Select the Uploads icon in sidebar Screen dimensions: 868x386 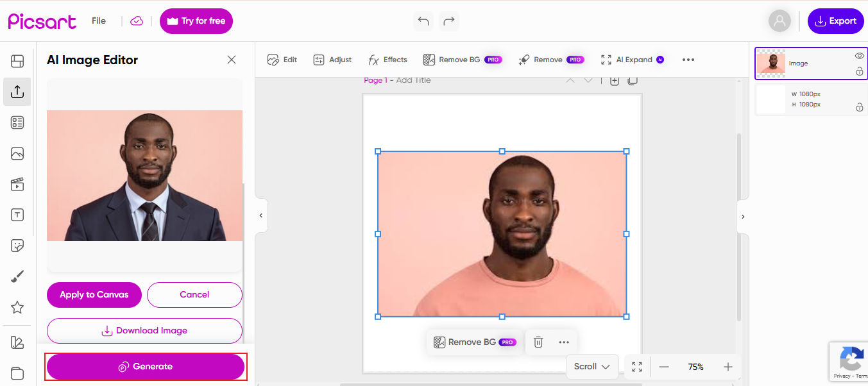click(x=17, y=92)
